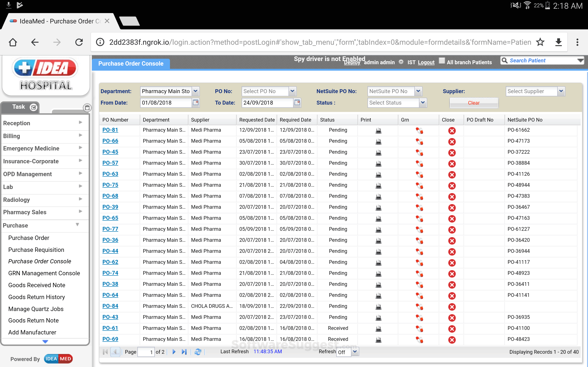Open the Refresh Off interval dropdown
This screenshot has width=588, height=367.
click(355, 352)
